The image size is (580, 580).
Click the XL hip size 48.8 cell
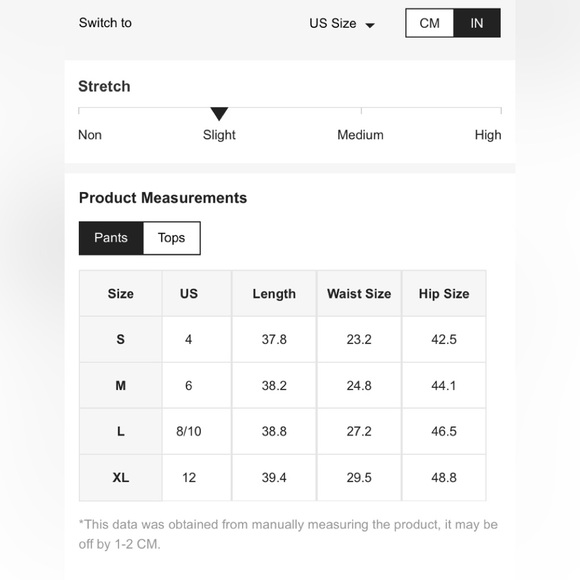coord(444,478)
